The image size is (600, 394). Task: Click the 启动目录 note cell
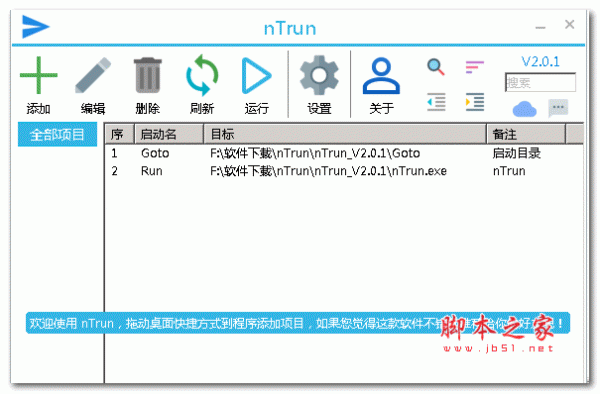pyautogui.click(x=517, y=153)
